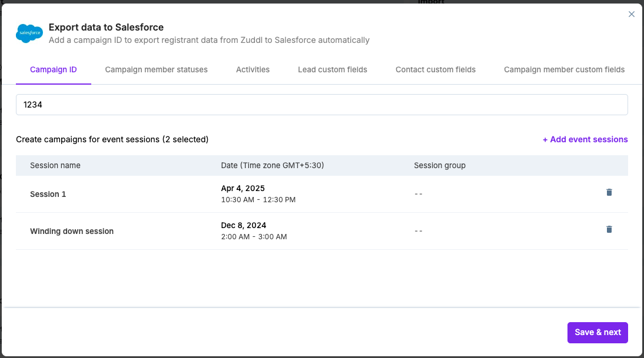Screen dimensions: 644x358
Task: Delete Session 1 with trash icon
Action: tap(609, 192)
